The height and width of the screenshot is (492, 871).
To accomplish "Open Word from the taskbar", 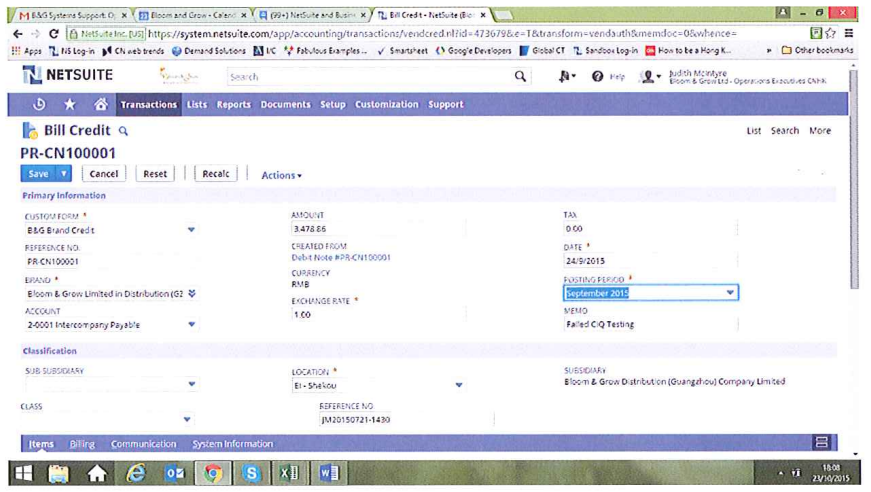I will click(328, 473).
